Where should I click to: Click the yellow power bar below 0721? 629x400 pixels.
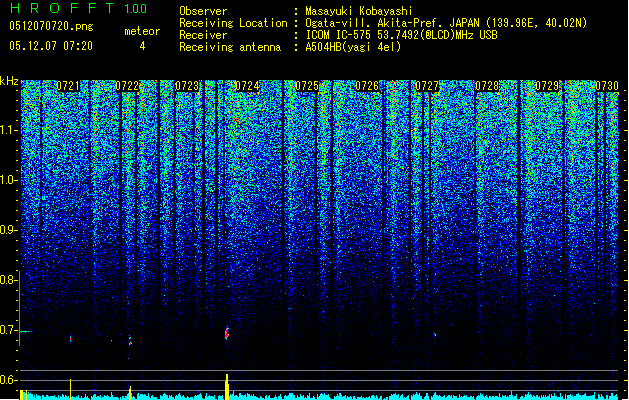point(71,389)
